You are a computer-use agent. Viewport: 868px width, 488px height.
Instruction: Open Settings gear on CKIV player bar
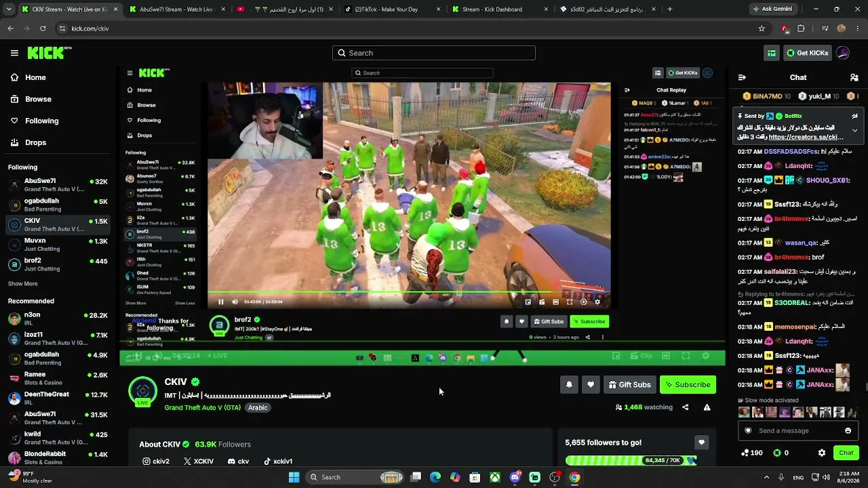click(706, 356)
